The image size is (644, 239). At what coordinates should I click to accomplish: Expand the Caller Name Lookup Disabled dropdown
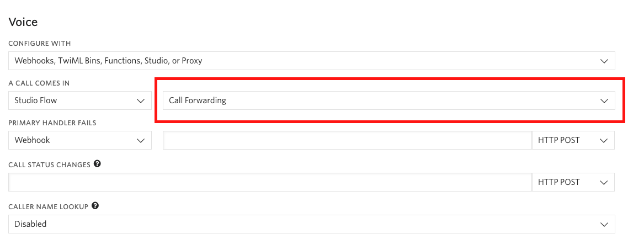tap(311, 224)
